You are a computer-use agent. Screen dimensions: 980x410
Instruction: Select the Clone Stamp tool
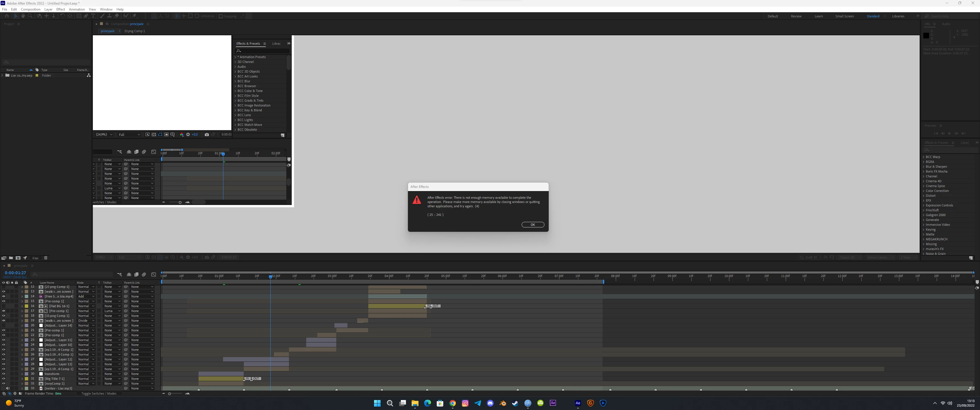109,16
